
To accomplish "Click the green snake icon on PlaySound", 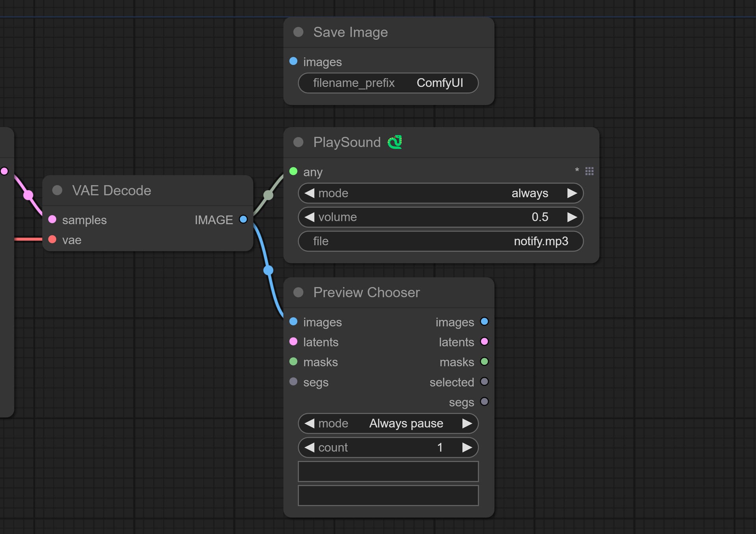I will pyautogui.click(x=395, y=142).
